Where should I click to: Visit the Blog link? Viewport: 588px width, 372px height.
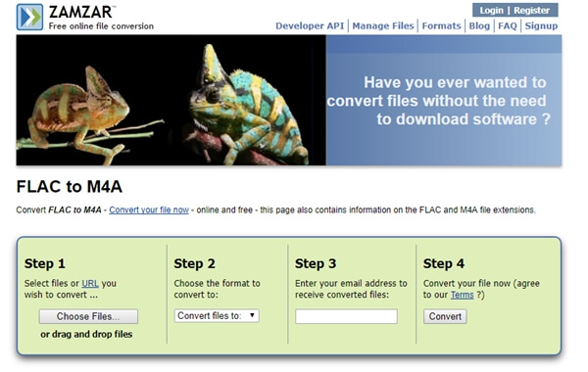point(479,25)
